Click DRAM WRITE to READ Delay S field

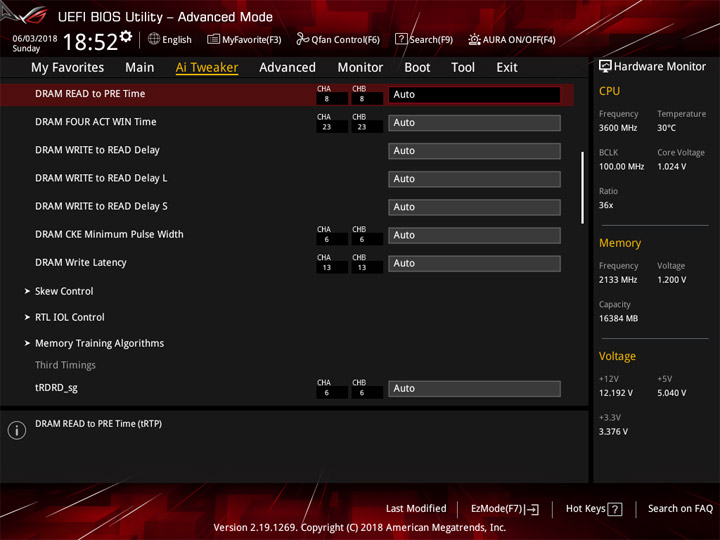tap(474, 207)
